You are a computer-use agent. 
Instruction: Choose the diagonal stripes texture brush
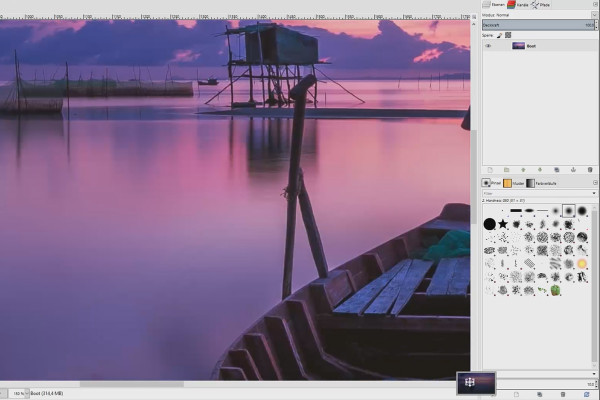pos(556,263)
